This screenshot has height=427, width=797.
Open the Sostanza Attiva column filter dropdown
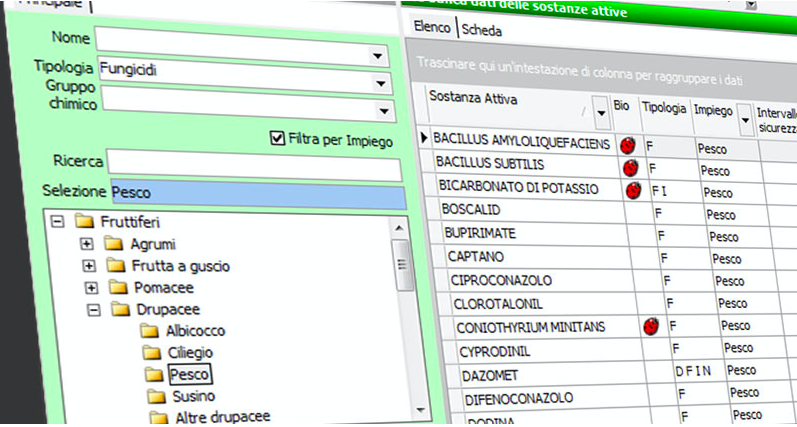(600, 113)
